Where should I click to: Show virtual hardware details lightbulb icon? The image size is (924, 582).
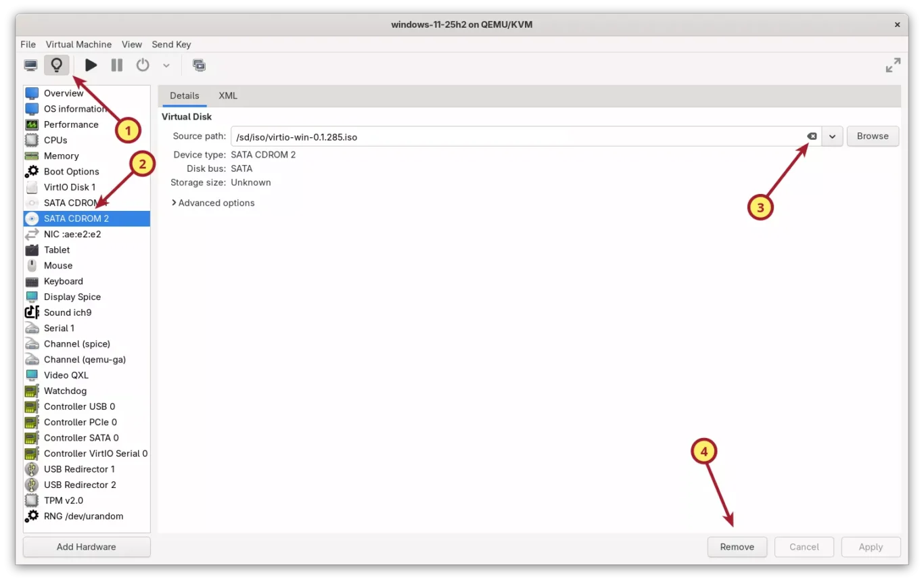57,65
